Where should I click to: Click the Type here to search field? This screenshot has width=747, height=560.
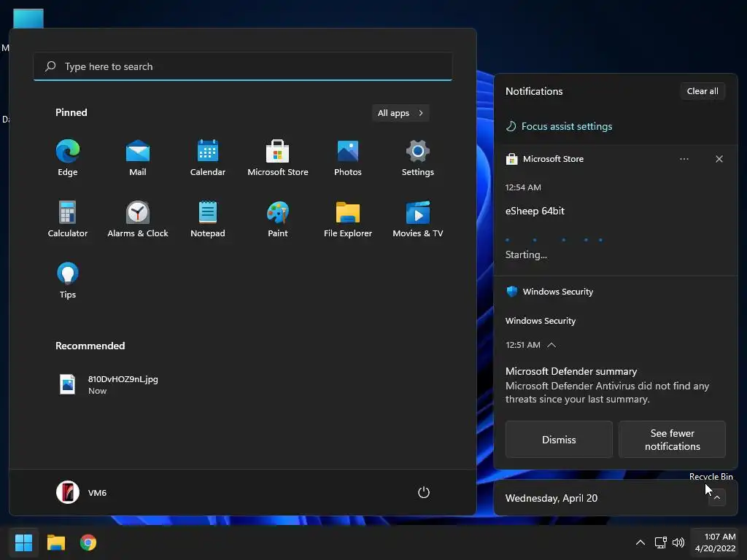243,66
